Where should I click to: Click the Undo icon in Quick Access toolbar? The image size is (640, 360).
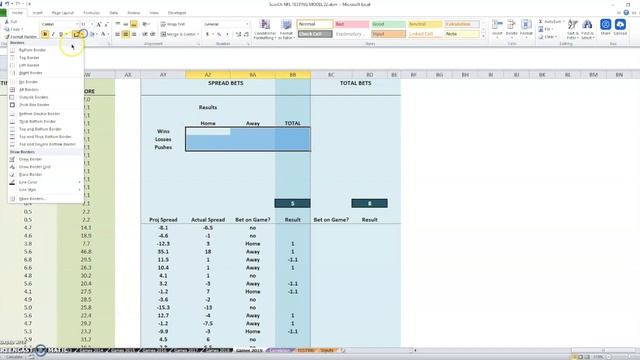(7, 4)
